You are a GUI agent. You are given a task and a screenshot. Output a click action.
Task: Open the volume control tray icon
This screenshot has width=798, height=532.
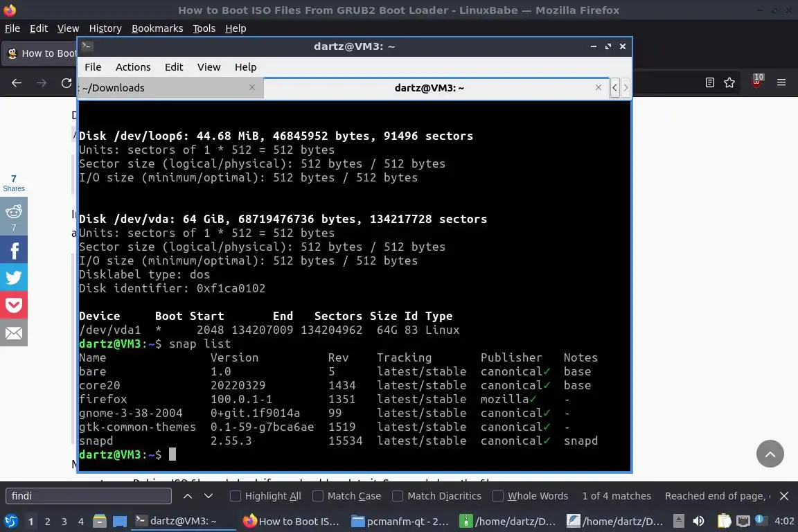tap(699, 522)
